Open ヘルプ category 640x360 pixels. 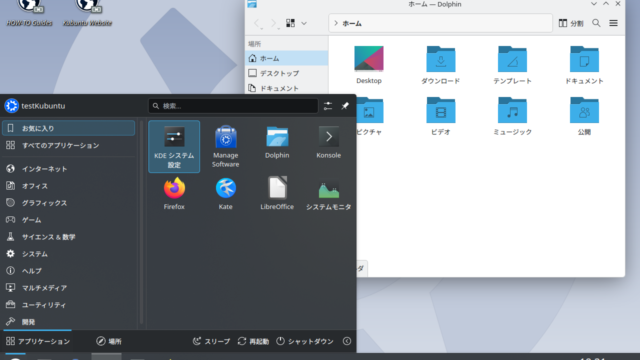click(69, 271)
